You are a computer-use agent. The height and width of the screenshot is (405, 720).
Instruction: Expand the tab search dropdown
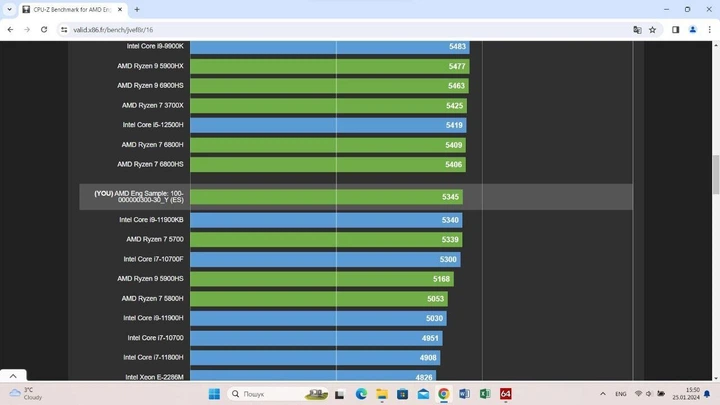coord(9,9)
